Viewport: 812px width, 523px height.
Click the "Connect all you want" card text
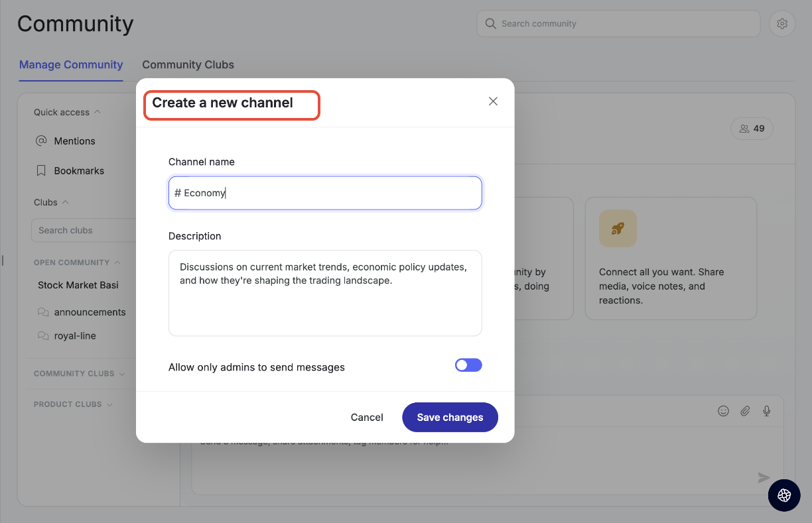[661, 286]
